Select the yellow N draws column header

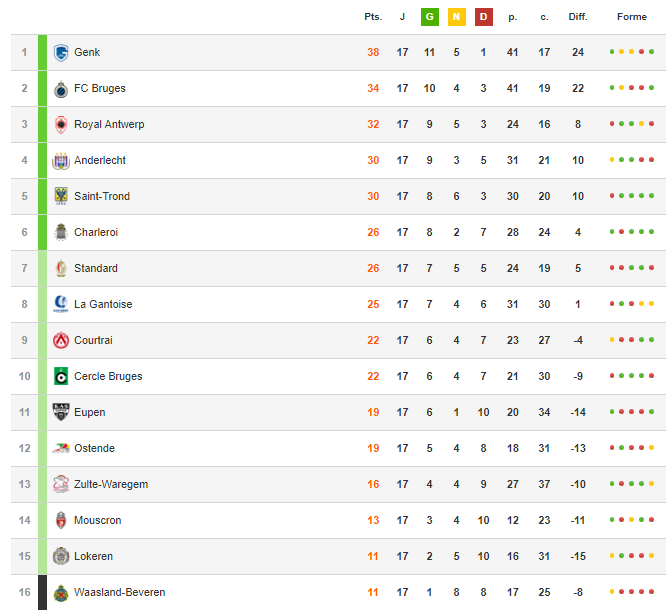pos(457,17)
